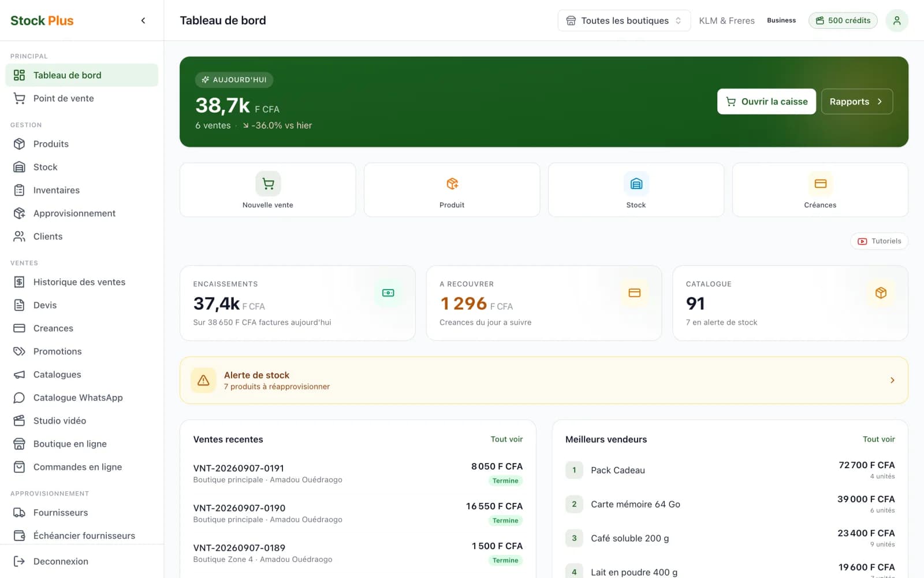Select Pack Cadeau in Meilleurs vendeurs
The width and height of the screenshot is (924, 578).
click(730, 470)
